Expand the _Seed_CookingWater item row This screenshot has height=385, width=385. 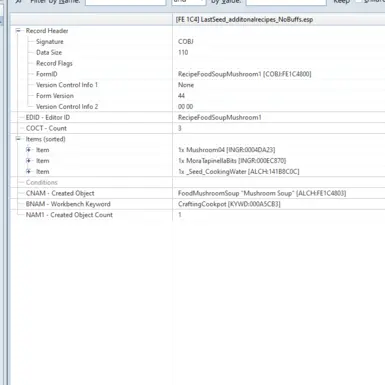[x=28, y=171]
